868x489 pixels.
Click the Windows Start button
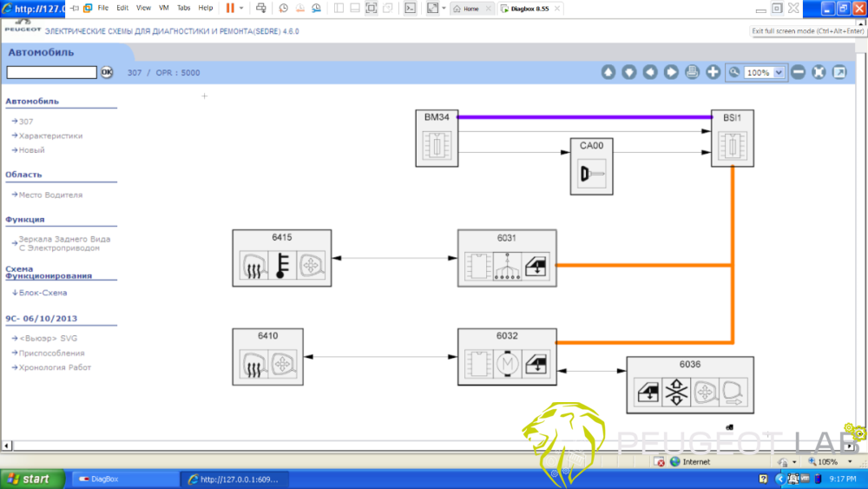32,479
